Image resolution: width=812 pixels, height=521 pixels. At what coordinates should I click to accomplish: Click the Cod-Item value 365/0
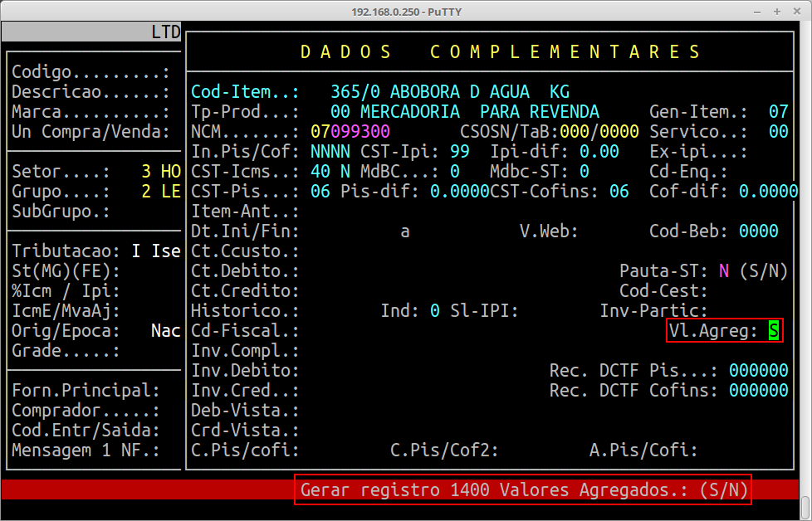[355, 92]
